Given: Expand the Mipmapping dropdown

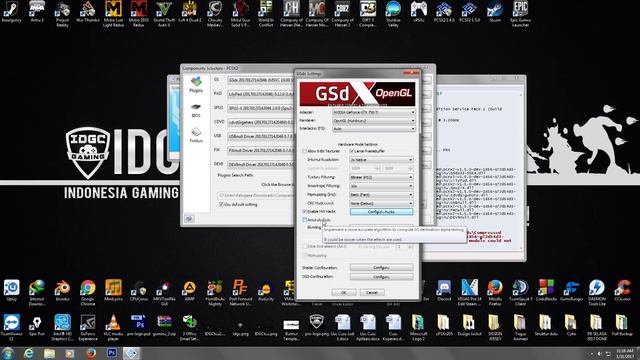Looking at the screenshot, I should click(381, 195).
